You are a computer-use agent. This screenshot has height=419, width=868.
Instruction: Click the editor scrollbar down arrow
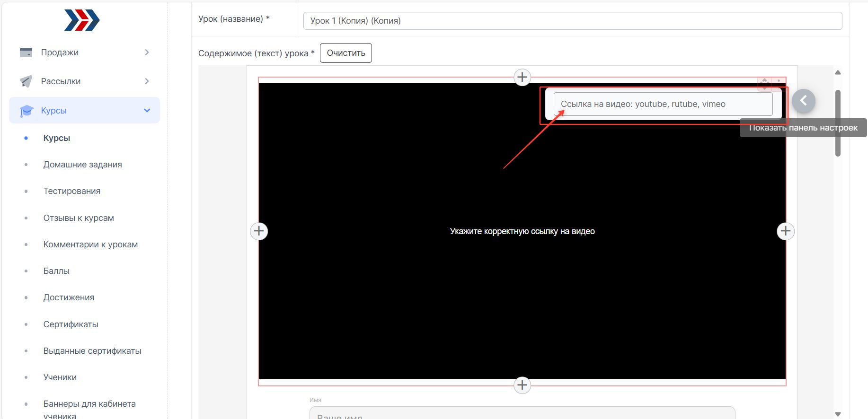[x=838, y=414]
